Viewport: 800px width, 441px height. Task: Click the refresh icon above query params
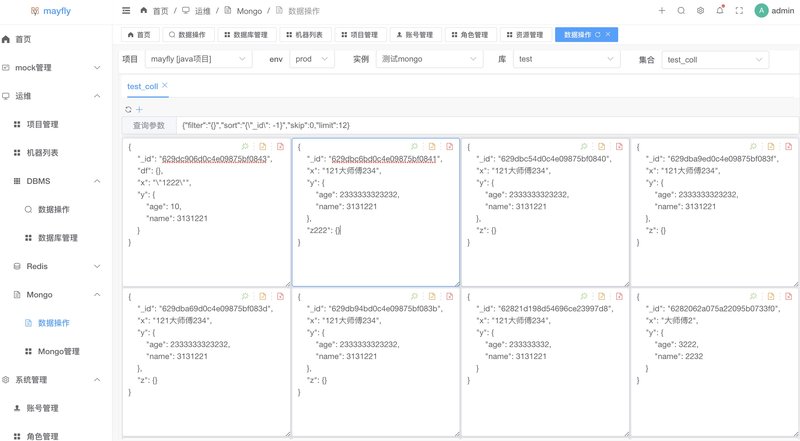[x=128, y=108]
